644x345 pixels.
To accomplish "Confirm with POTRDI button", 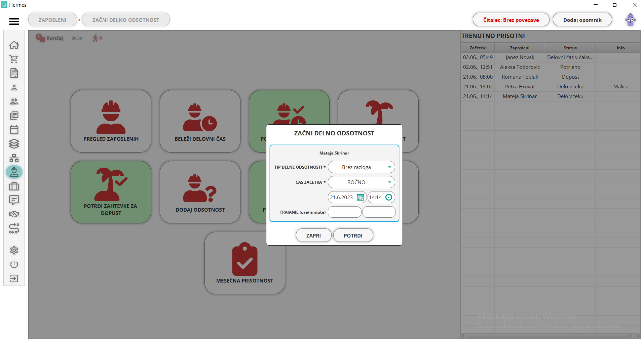I will [353, 235].
